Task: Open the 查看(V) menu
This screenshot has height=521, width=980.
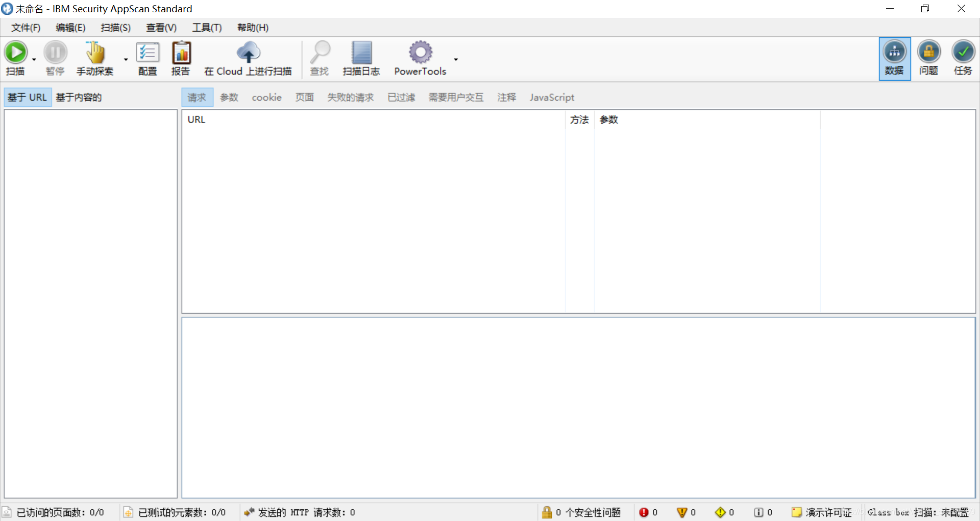Action: (x=161, y=28)
